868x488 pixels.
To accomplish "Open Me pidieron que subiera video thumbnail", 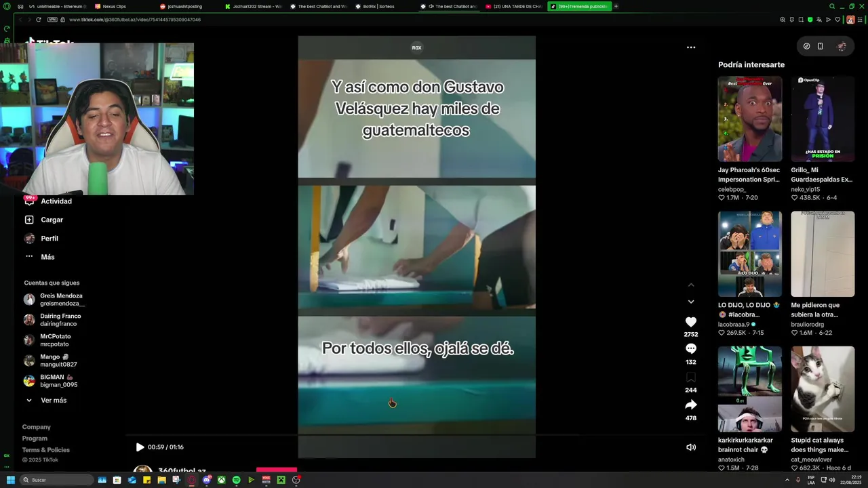I will tap(823, 253).
